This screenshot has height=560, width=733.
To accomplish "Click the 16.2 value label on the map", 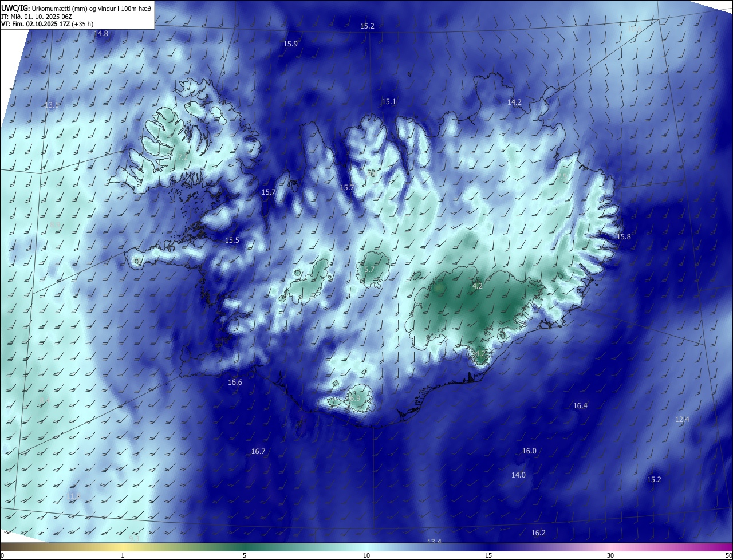I will click(538, 533).
